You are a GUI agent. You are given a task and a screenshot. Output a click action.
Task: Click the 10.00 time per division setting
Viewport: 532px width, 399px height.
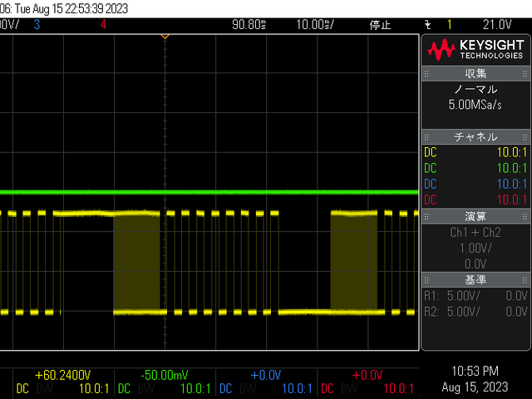click(318, 25)
